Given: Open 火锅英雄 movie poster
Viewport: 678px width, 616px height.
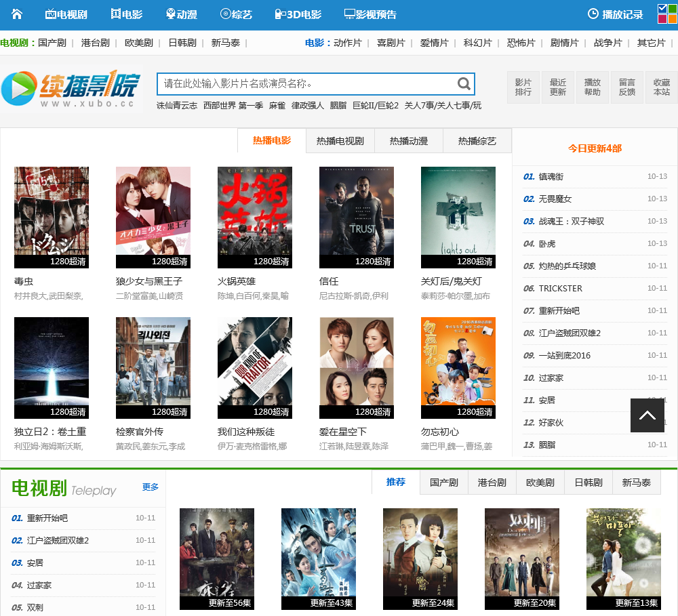Looking at the screenshot, I should point(255,218).
